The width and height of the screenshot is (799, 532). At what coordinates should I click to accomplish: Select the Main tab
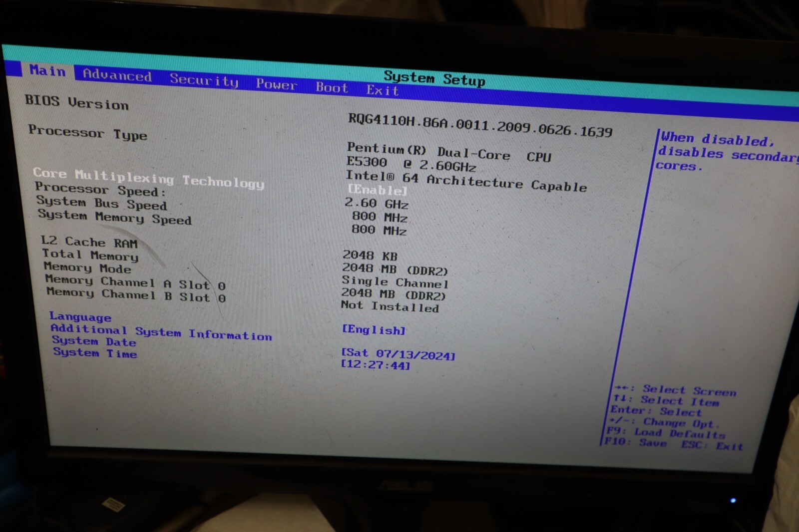coord(47,71)
